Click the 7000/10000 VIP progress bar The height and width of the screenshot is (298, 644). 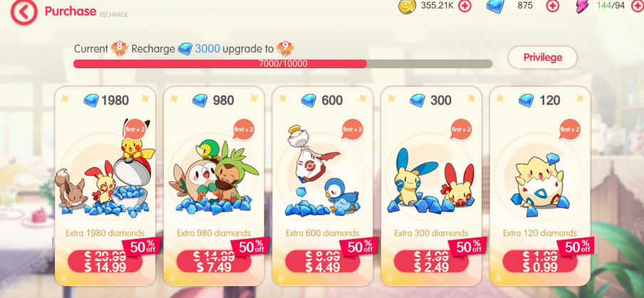(x=283, y=64)
